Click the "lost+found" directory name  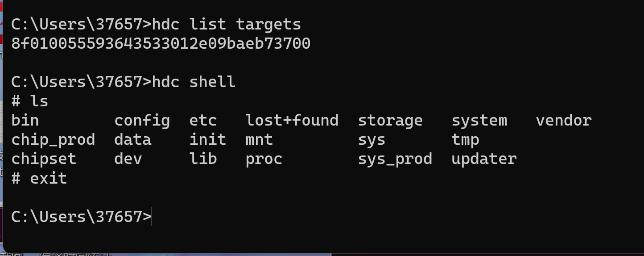[x=292, y=121]
